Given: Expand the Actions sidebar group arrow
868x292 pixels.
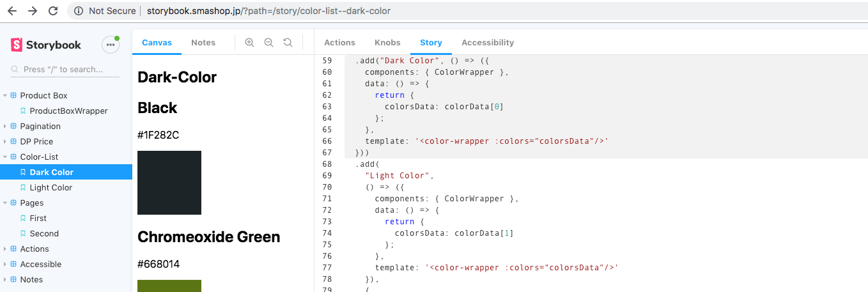Looking at the screenshot, I should [5, 249].
